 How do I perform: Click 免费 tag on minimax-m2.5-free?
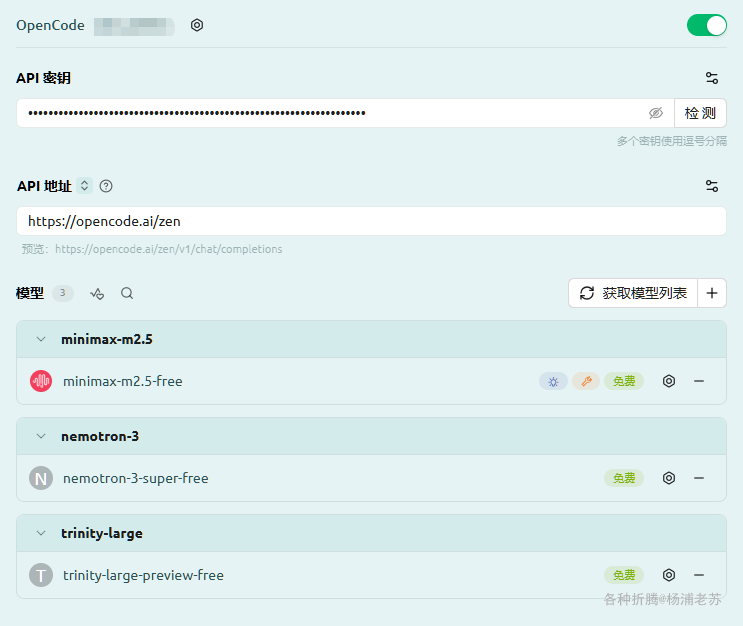624,381
